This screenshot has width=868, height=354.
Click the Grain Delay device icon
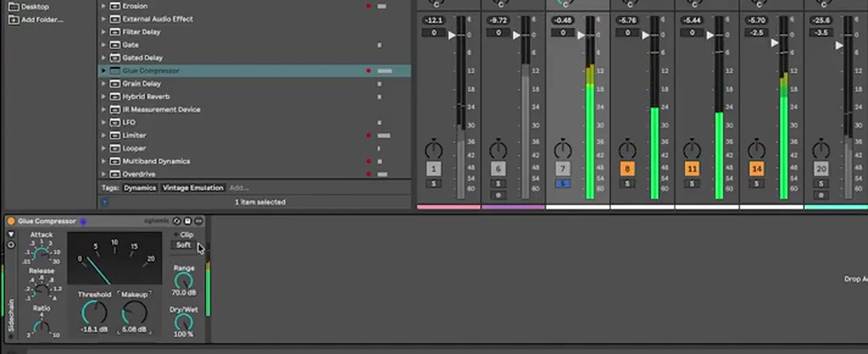[115, 83]
